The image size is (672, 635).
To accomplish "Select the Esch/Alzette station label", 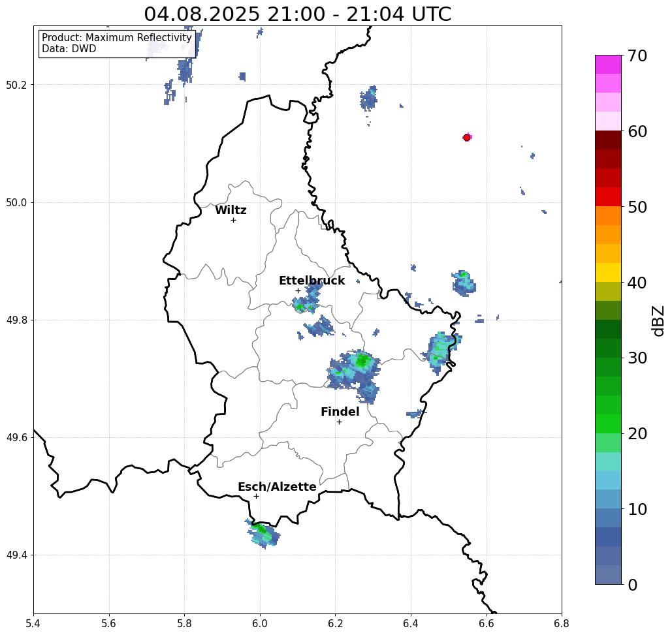I will click(x=277, y=487).
